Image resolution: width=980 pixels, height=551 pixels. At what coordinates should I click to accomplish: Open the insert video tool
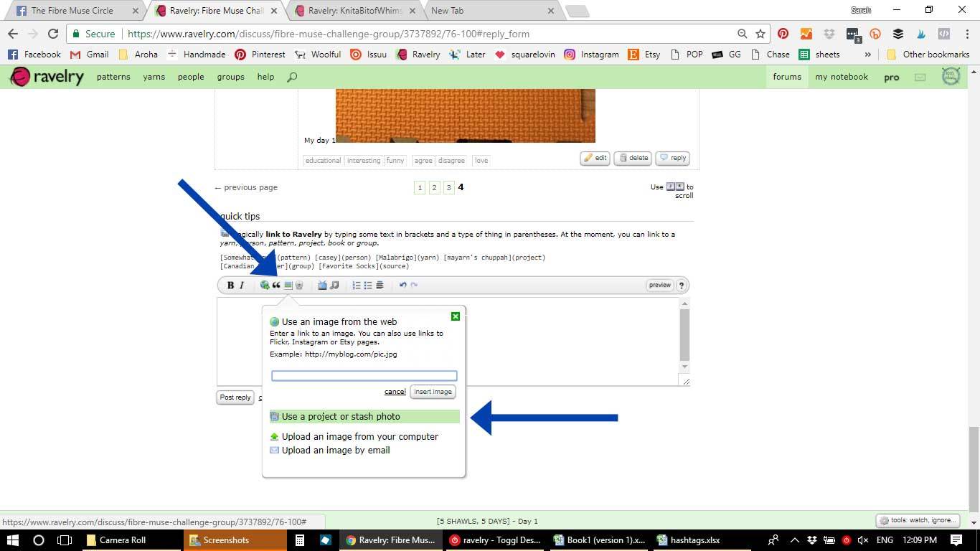click(x=324, y=285)
